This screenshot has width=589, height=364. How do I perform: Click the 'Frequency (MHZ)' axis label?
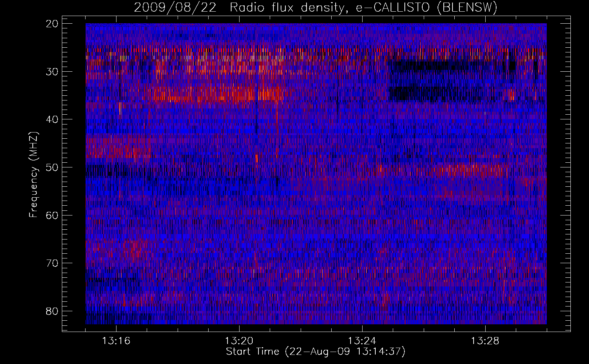click(33, 175)
